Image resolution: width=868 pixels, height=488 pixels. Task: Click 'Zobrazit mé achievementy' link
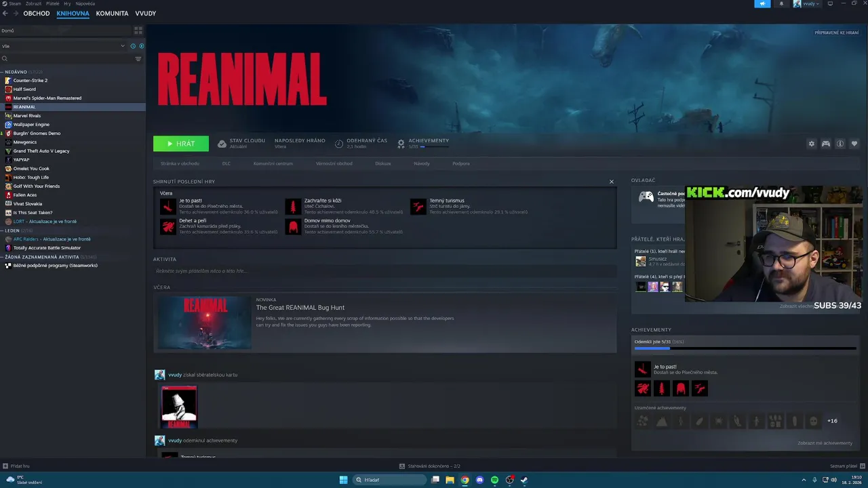click(x=825, y=443)
